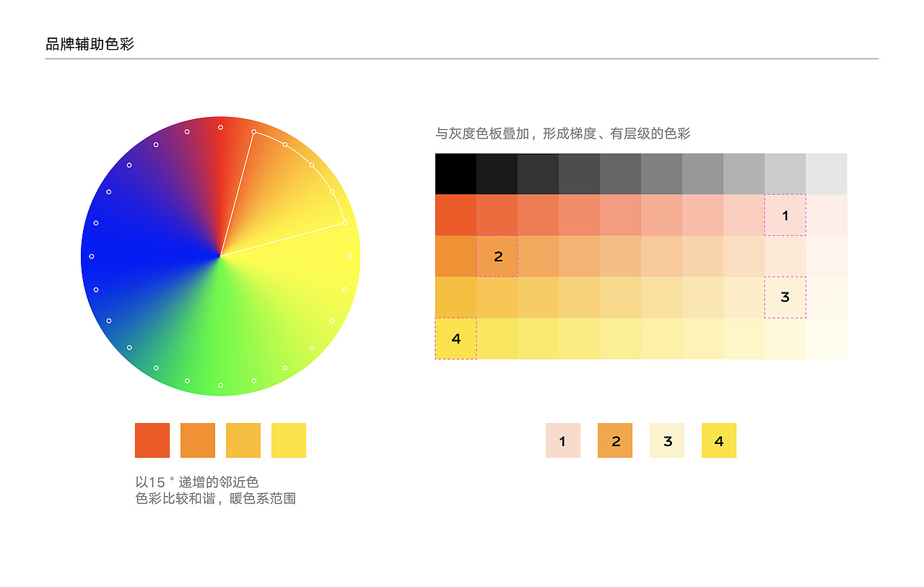Click the dashed selection box labeled 1
Screen dimensions: 924x587
click(785, 214)
